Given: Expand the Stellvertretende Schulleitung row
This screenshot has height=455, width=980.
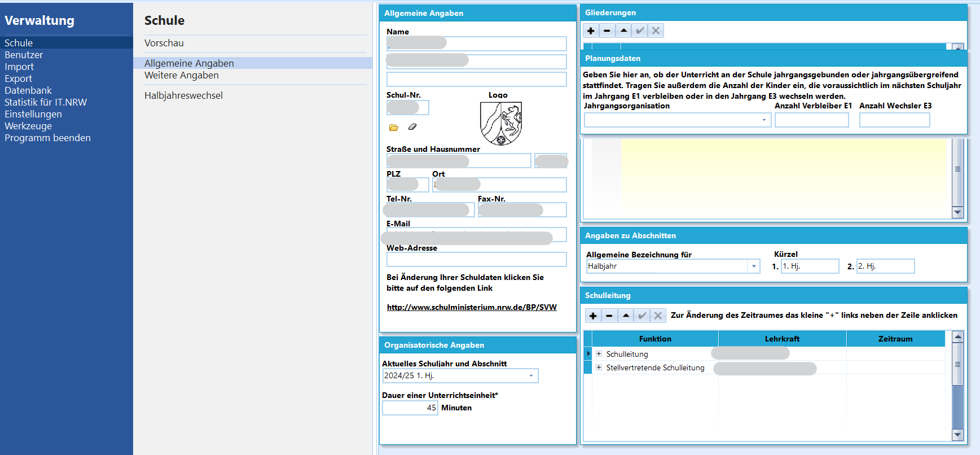Looking at the screenshot, I should click(x=599, y=368).
